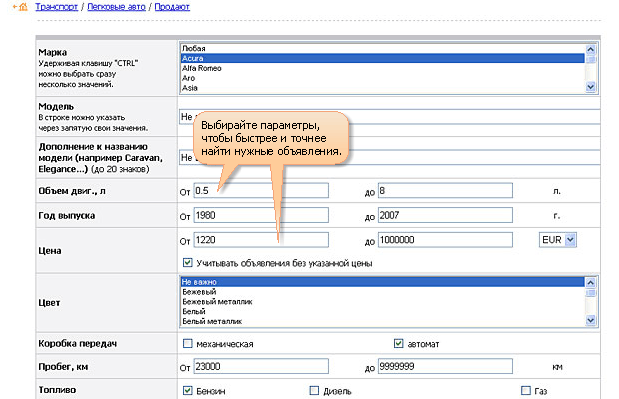Select Не важно in the Цвет list

383,282
